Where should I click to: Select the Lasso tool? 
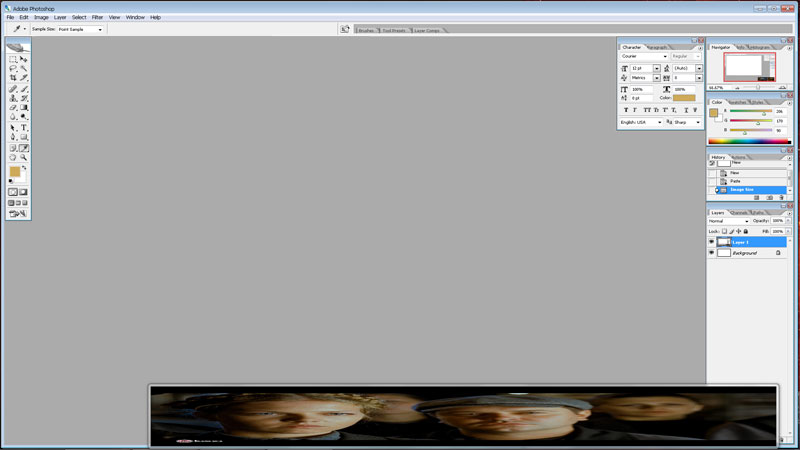[x=13, y=68]
